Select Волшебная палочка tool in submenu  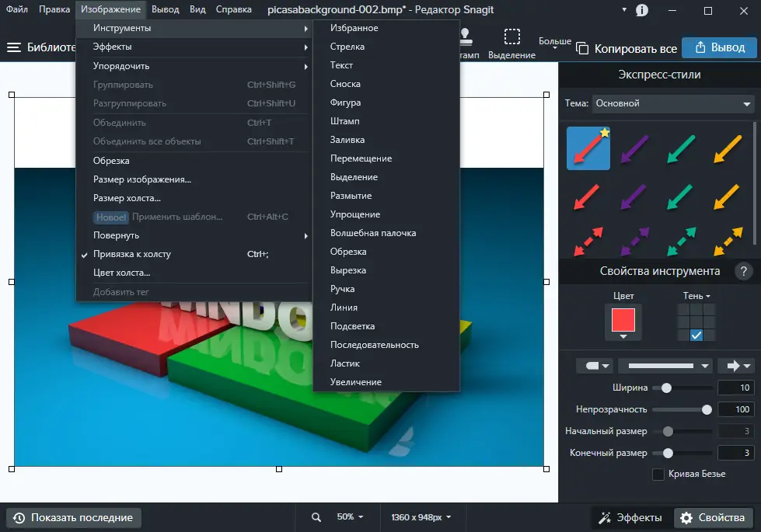click(386, 233)
